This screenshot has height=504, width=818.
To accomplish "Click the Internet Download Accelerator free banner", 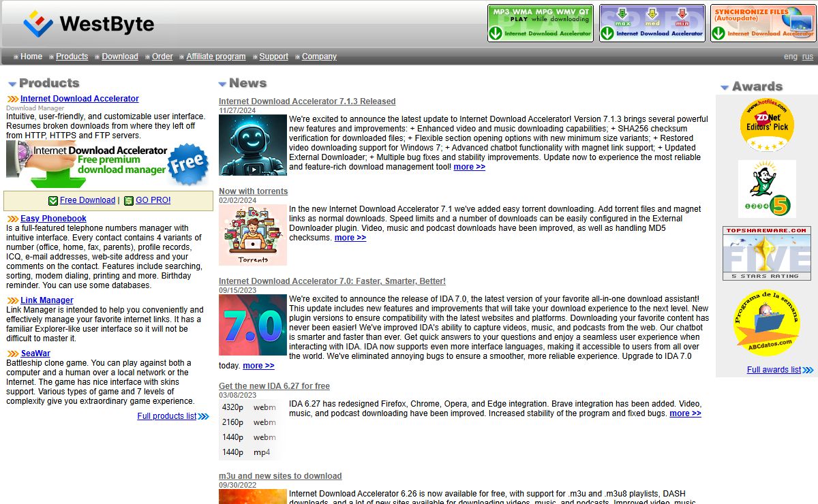I will click(x=108, y=164).
